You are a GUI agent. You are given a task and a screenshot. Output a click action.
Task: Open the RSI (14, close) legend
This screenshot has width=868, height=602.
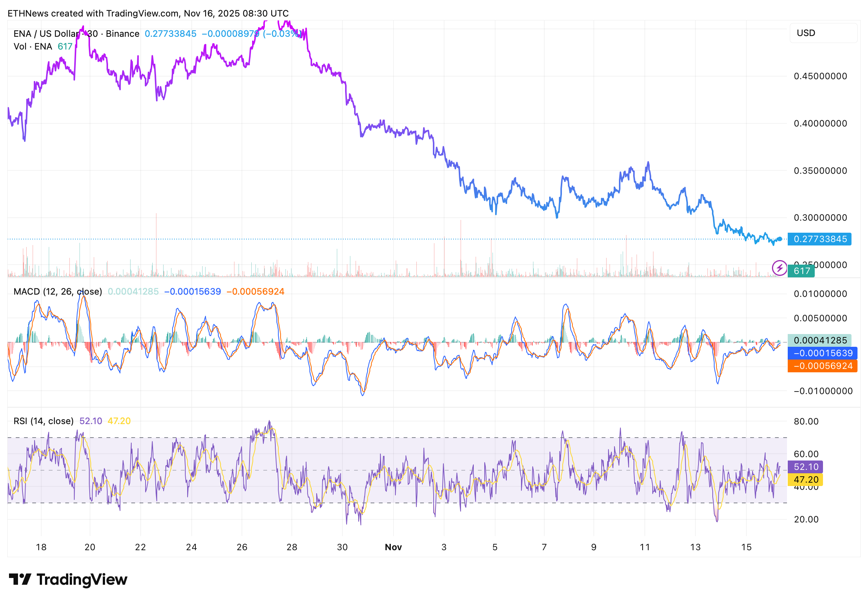tap(44, 421)
